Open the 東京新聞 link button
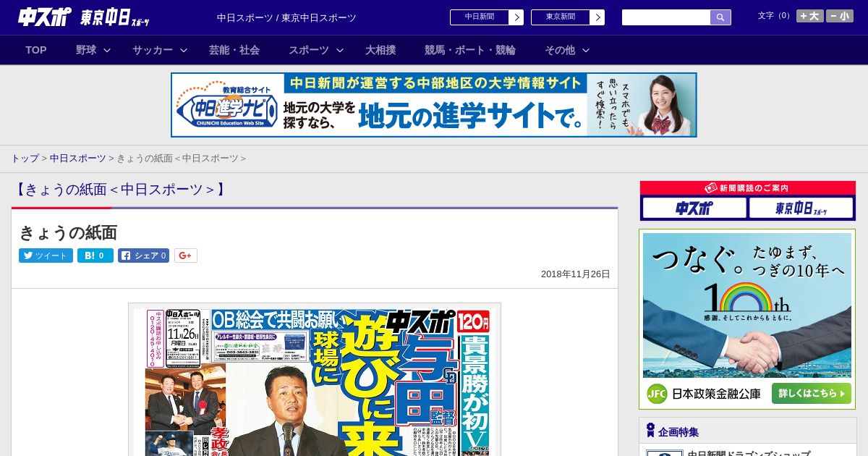Image resolution: width=868 pixels, height=456 pixels. [x=561, y=17]
